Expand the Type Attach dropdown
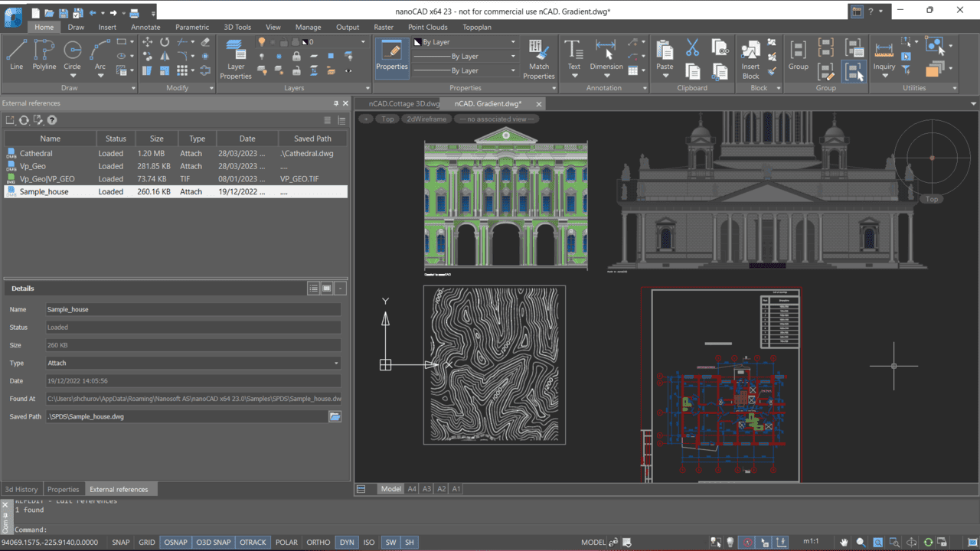 coord(336,364)
